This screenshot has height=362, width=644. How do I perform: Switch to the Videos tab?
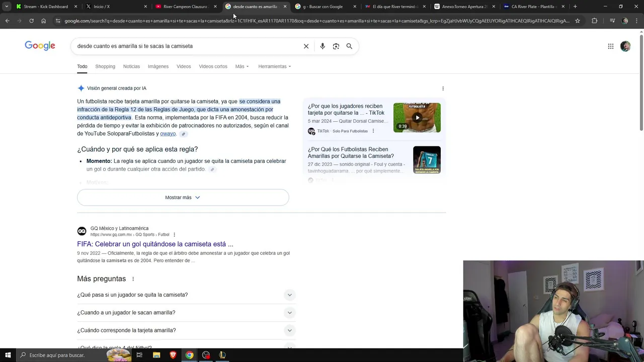(184, 66)
